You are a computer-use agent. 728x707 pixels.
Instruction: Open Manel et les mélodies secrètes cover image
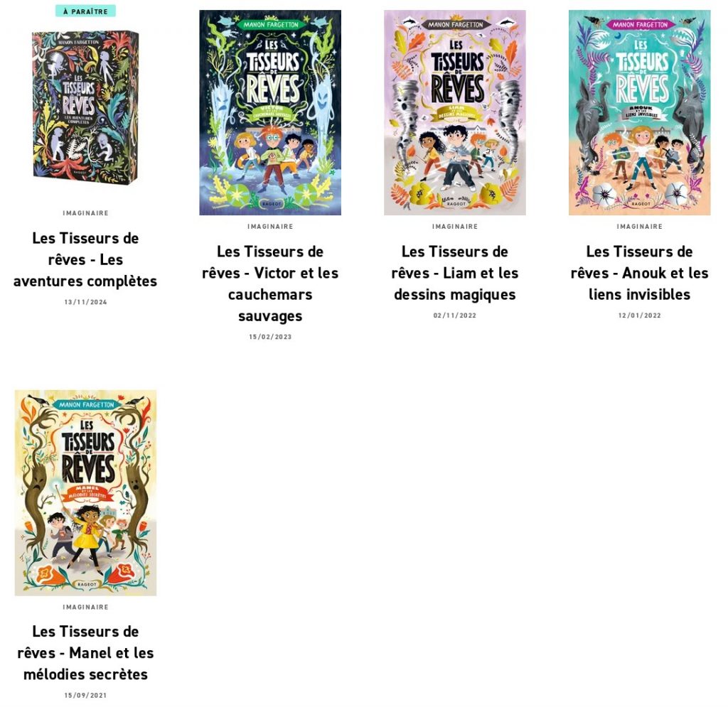pos(85,492)
